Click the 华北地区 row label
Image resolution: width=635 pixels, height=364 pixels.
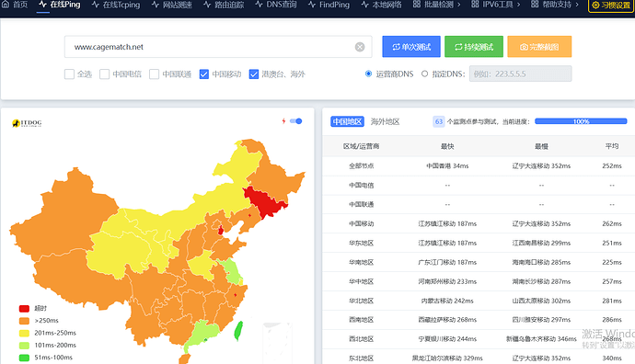(x=362, y=301)
